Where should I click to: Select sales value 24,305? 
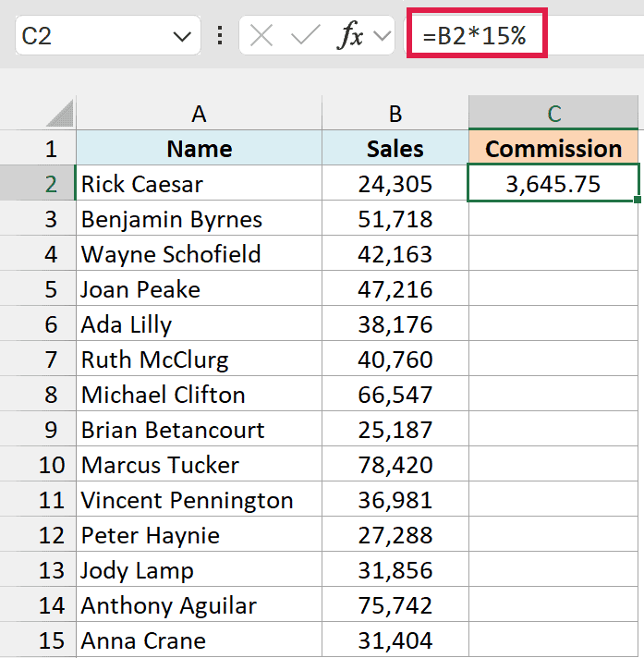[x=395, y=183]
